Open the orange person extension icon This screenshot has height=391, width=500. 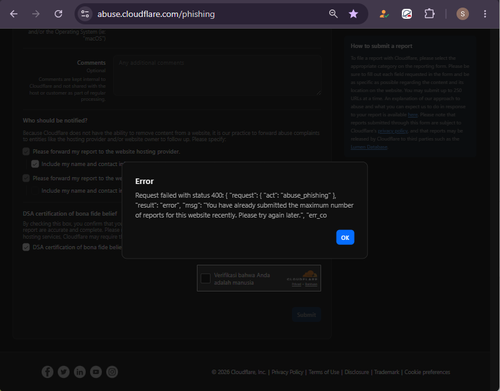pyautogui.click(x=384, y=14)
